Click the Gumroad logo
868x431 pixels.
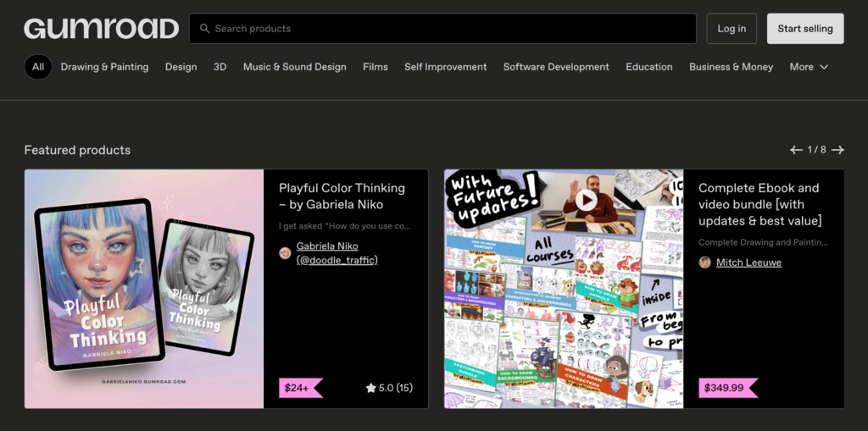(x=102, y=29)
